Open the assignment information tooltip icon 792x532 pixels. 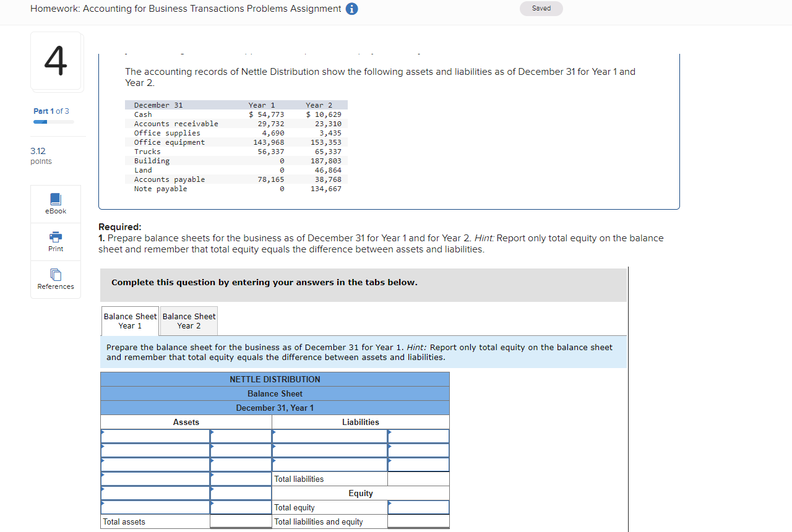tap(351, 9)
